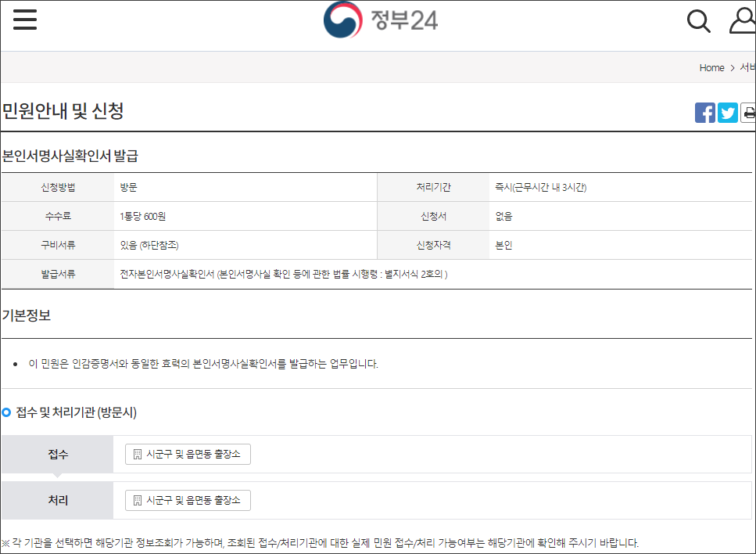
Task: Click the 없음 value cell
Action: [621, 216]
